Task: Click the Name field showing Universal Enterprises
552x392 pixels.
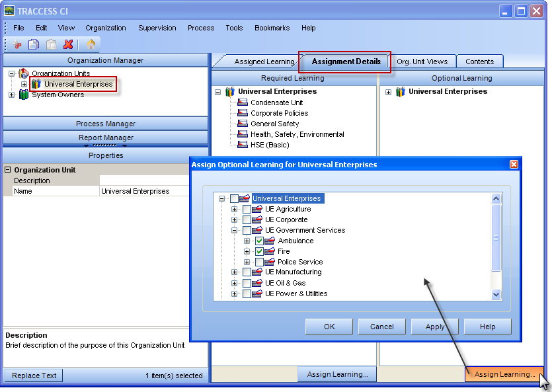Action: [x=139, y=190]
